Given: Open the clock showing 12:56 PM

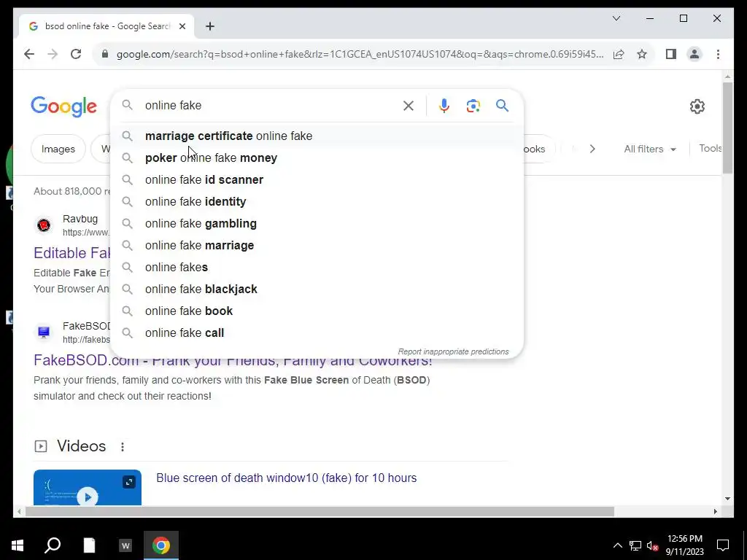Looking at the screenshot, I should coord(684,545).
